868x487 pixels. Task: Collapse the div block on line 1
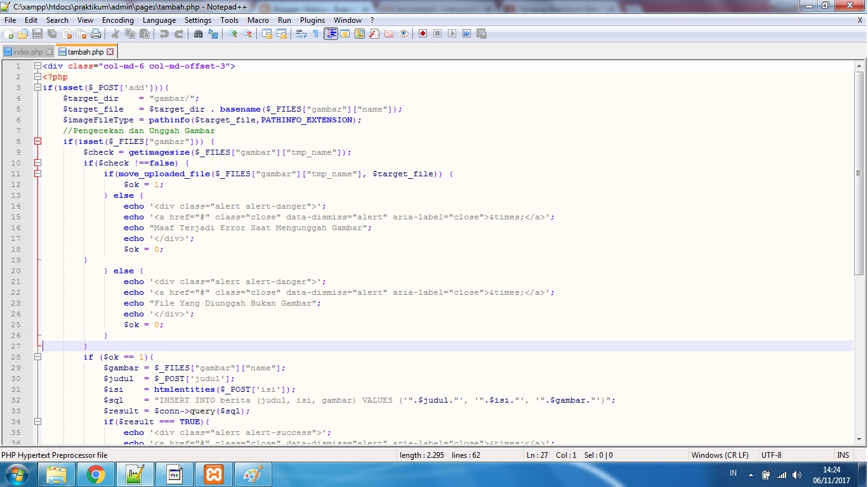point(37,66)
